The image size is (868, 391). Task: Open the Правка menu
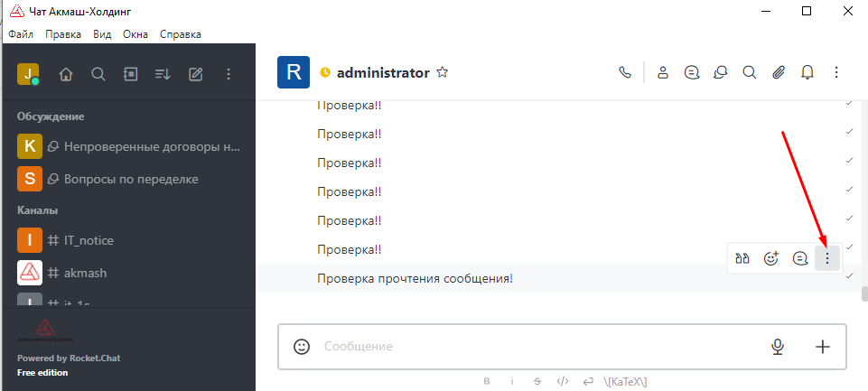click(x=63, y=34)
